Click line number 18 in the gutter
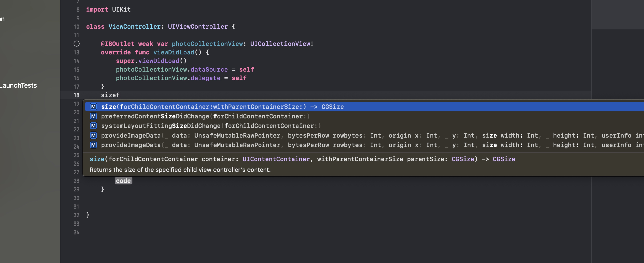The image size is (644, 263). (x=76, y=95)
